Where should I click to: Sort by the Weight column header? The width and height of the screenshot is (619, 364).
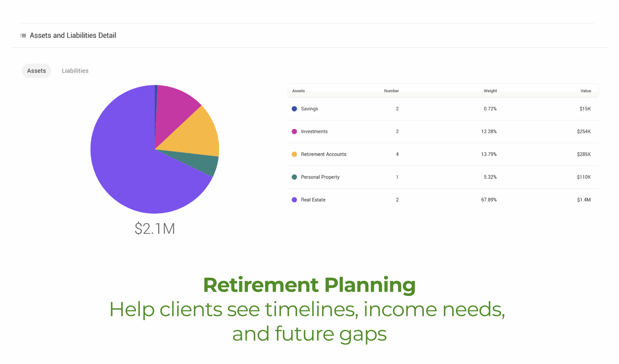coord(490,91)
